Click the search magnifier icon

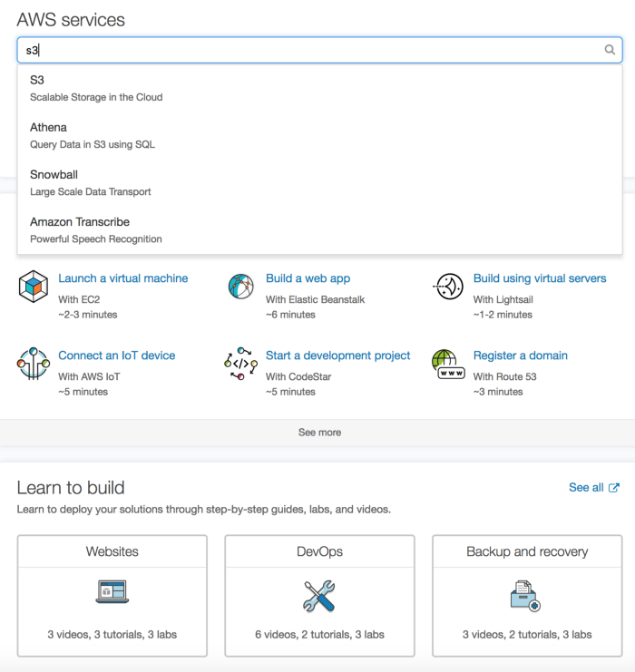pyautogui.click(x=610, y=50)
